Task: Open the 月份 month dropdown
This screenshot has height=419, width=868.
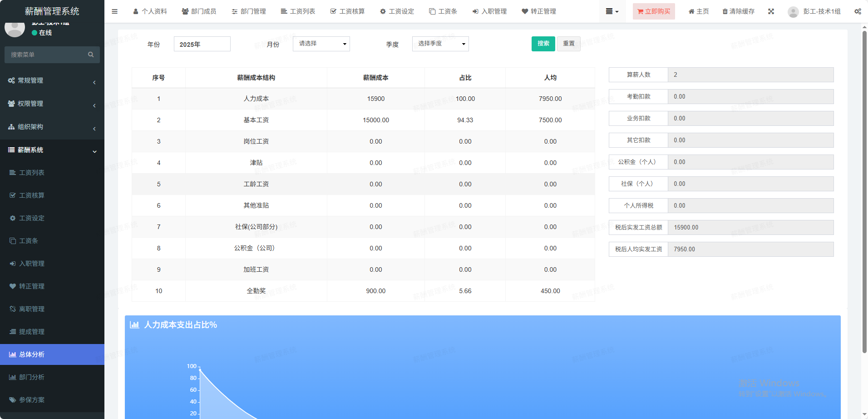Action: [x=321, y=44]
